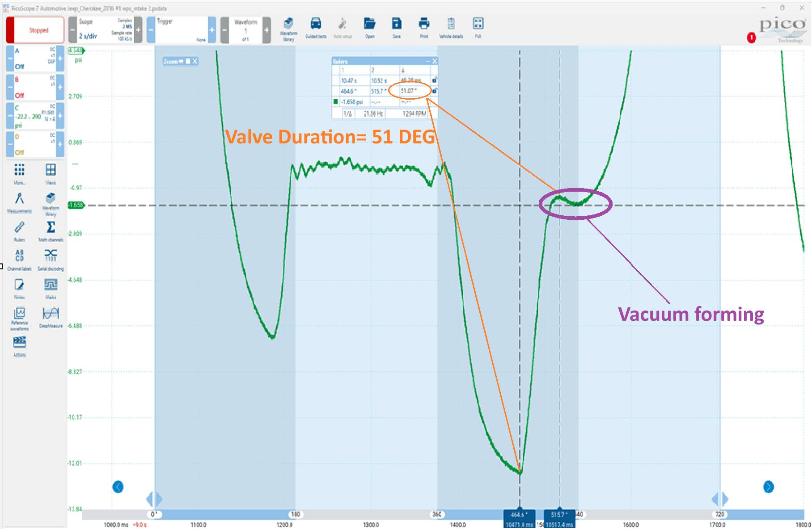Screen dimensions: 812x529
Task: Expand the More... sidebar menu
Action: (x=19, y=173)
